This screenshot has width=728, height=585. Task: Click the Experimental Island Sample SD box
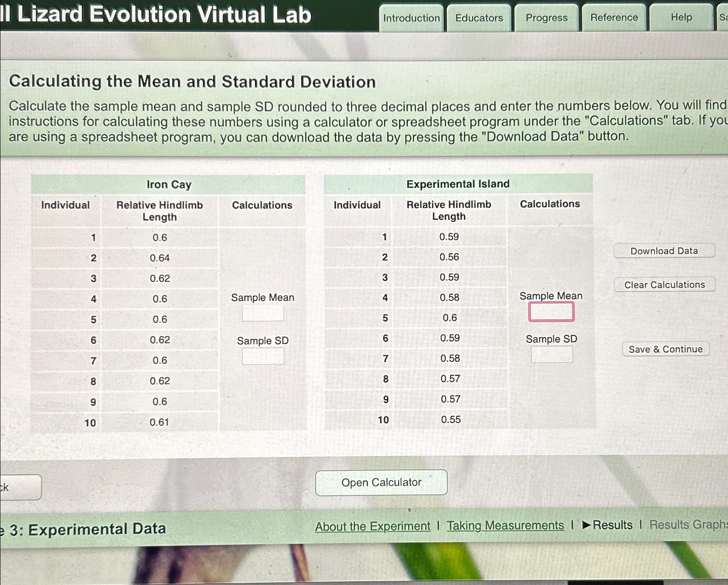pos(551,355)
